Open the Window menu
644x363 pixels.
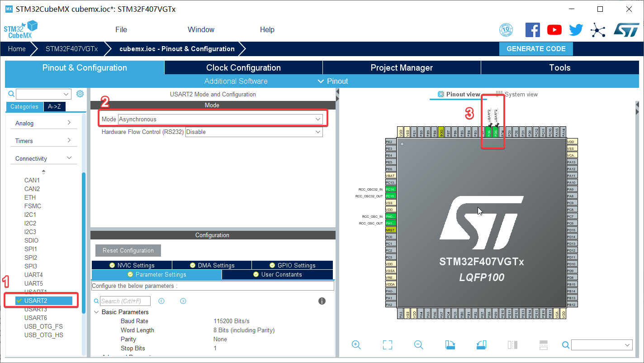point(201,29)
